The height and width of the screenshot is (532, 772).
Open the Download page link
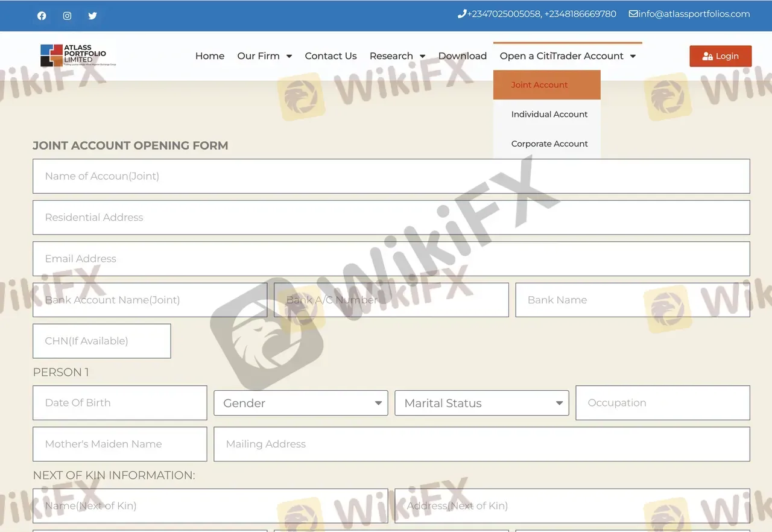tap(462, 56)
